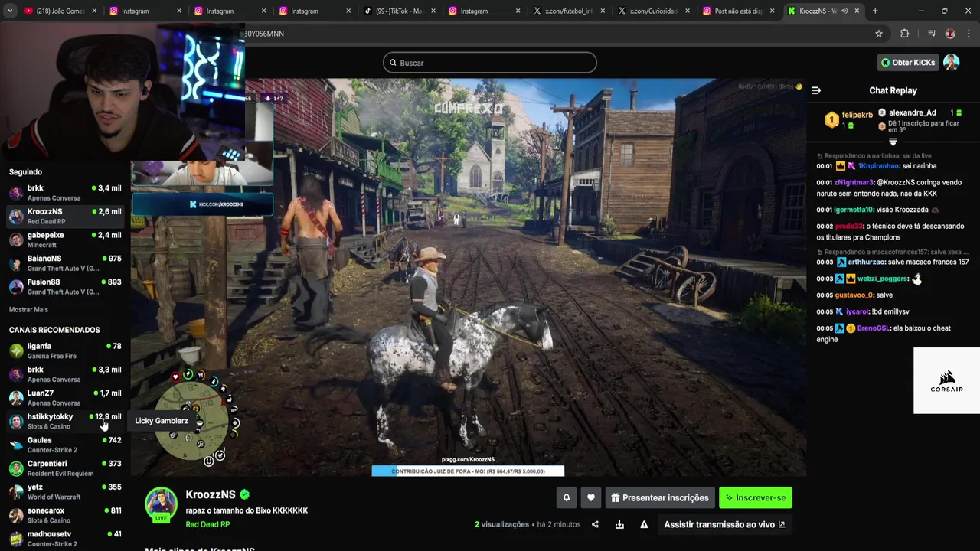Click the heart follow button

(x=590, y=497)
